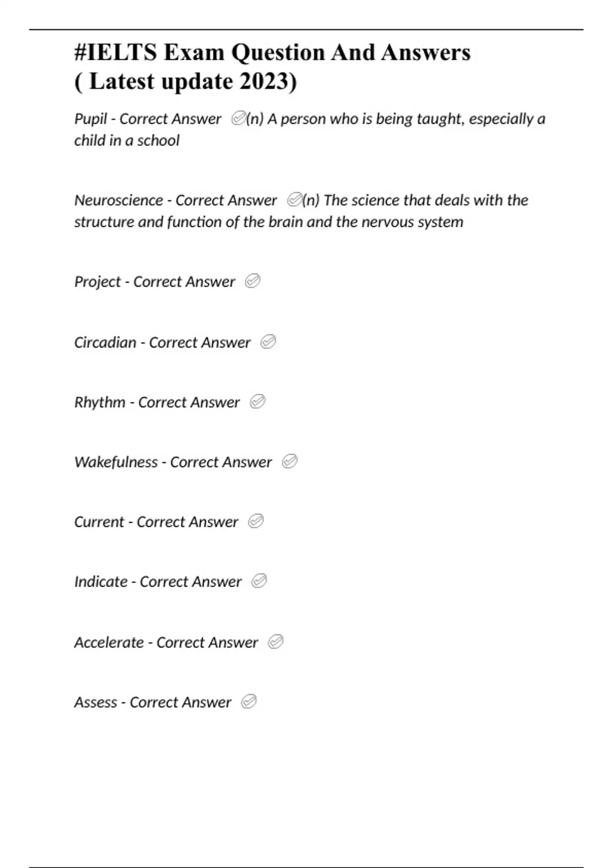Viewport: 613px width, 868px height.
Task: Click the word "Pupil" in the first entry
Action: 90,119
